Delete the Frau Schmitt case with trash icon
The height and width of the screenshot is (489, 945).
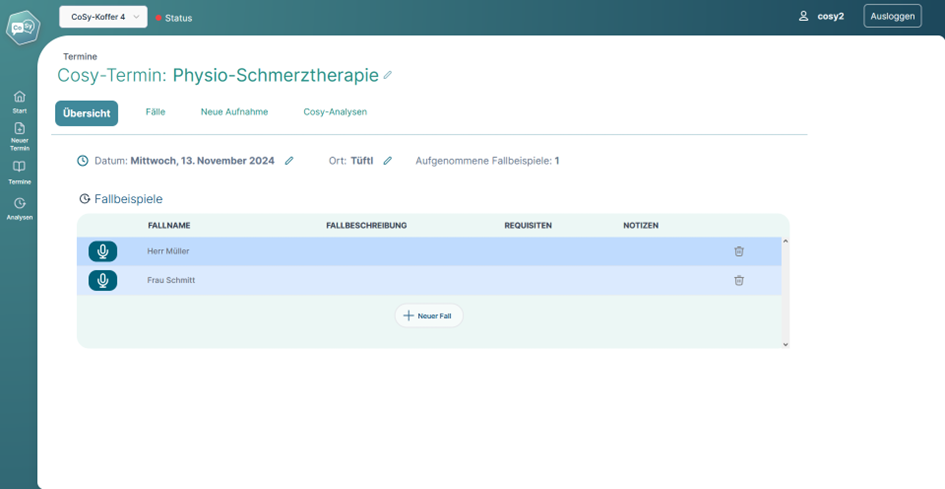pos(739,281)
